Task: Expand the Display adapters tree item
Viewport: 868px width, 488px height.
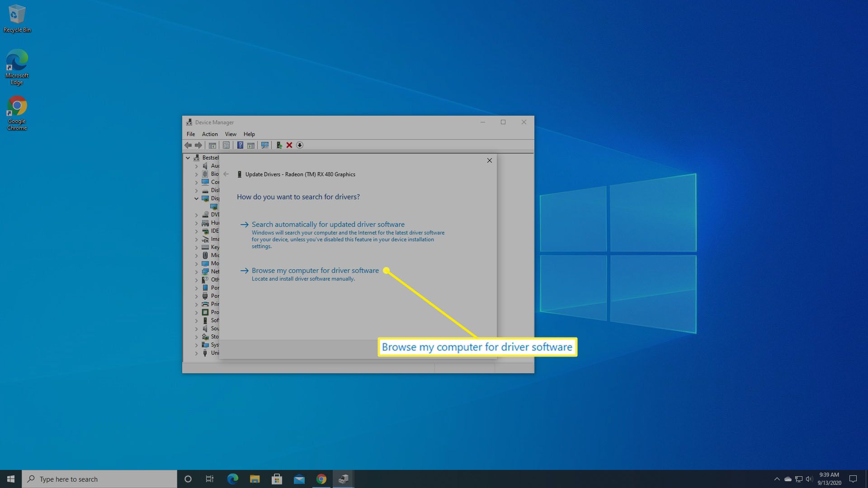Action: pos(196,198)
